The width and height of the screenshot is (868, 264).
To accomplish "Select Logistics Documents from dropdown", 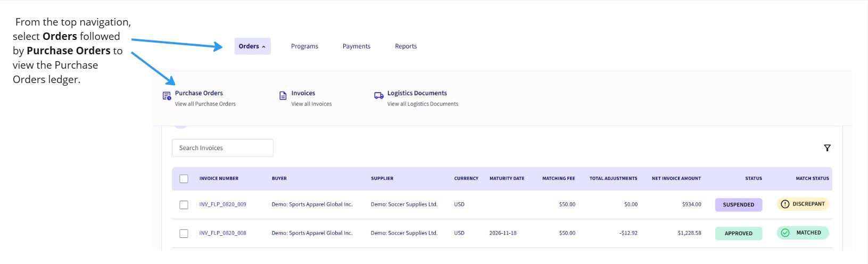I will 417,93.
